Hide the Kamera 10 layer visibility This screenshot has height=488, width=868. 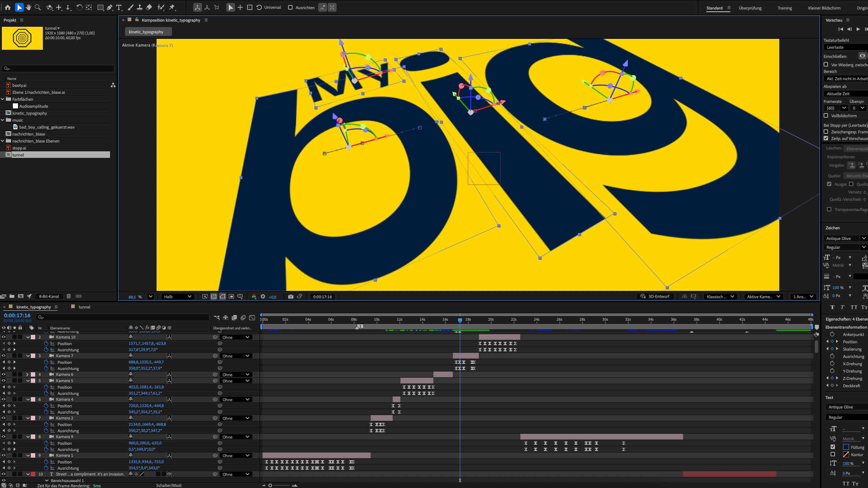coord(4,337)
